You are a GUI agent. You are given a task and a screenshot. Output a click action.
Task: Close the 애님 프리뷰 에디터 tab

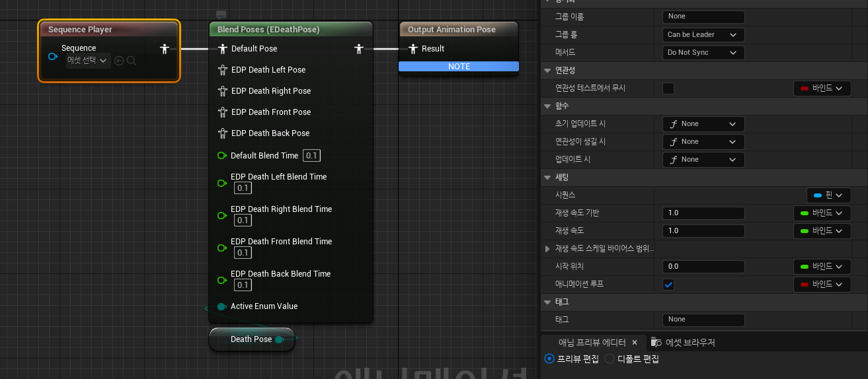point(635,342)
